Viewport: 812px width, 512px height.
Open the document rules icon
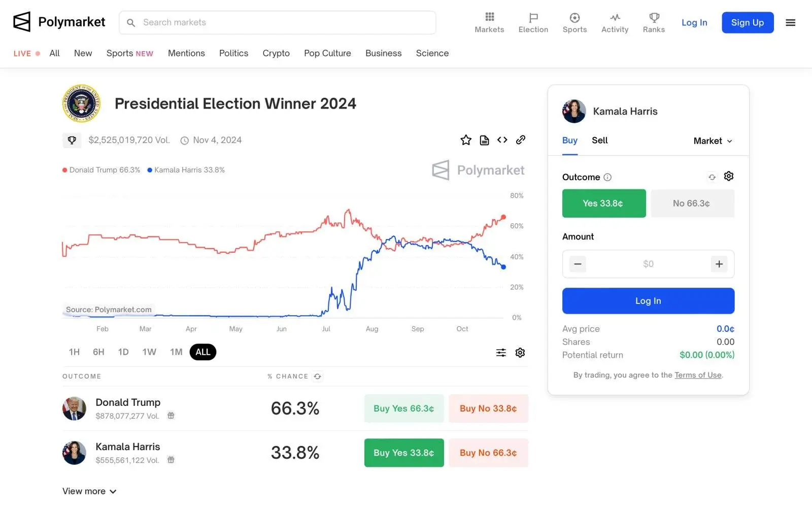pyautogui.click(x=484, y=140)
